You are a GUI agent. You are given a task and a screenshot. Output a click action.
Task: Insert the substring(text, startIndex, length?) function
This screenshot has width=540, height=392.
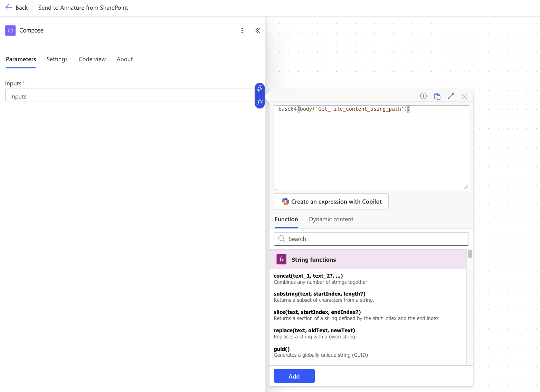tap(324, 297)
